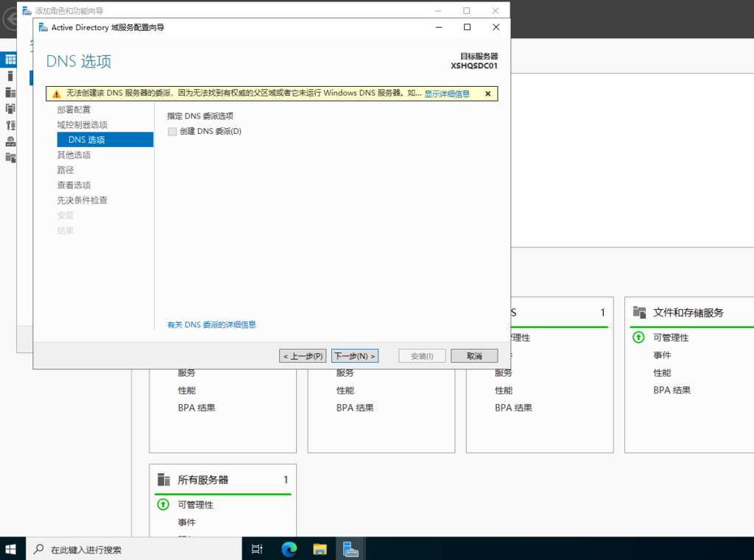Click the wrench-and-monitor role icon in sidebar

(x=10, y=125)
